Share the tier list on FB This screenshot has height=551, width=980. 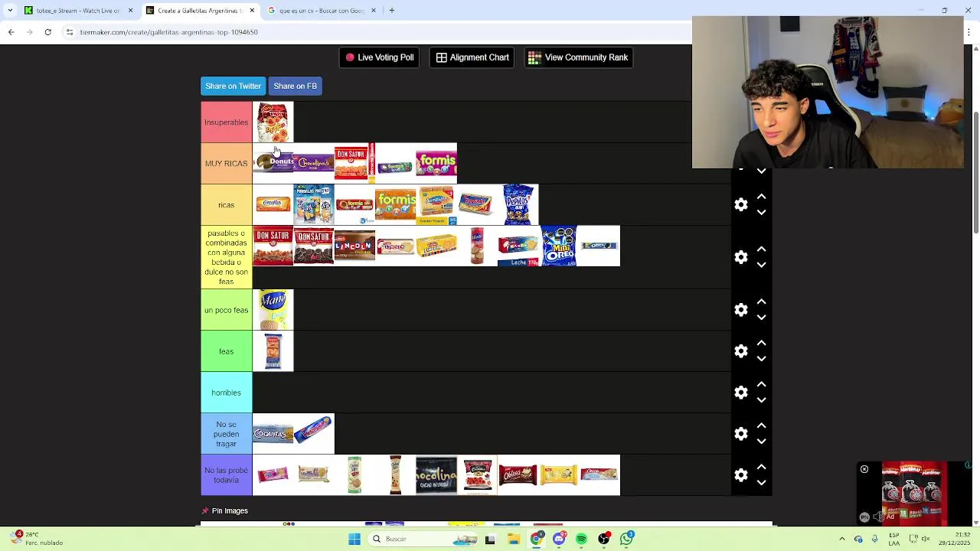click(x=295, y=86)
